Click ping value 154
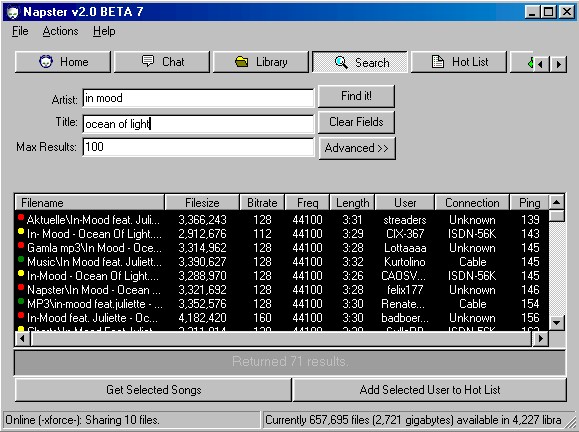 (x=530, y=304)
